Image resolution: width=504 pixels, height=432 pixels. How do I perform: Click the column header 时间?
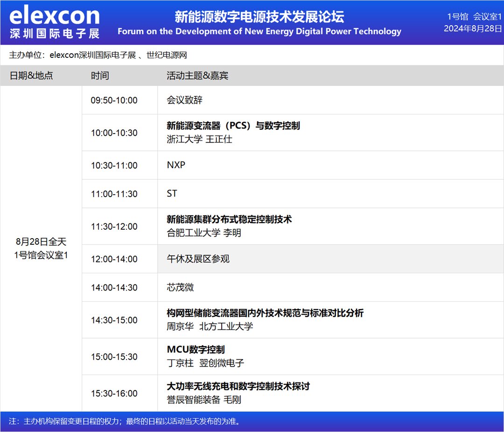point(100,76)
